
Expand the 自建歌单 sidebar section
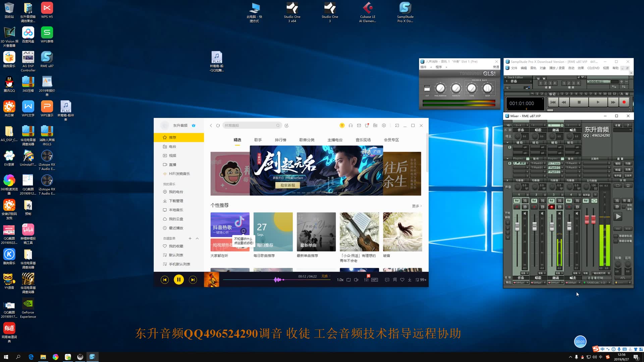198,239
